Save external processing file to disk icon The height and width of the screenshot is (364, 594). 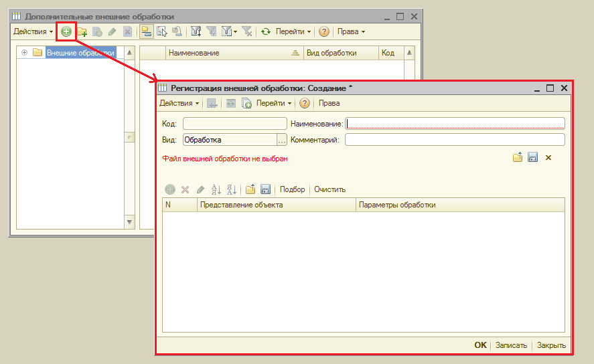click(x=532, y=157)
